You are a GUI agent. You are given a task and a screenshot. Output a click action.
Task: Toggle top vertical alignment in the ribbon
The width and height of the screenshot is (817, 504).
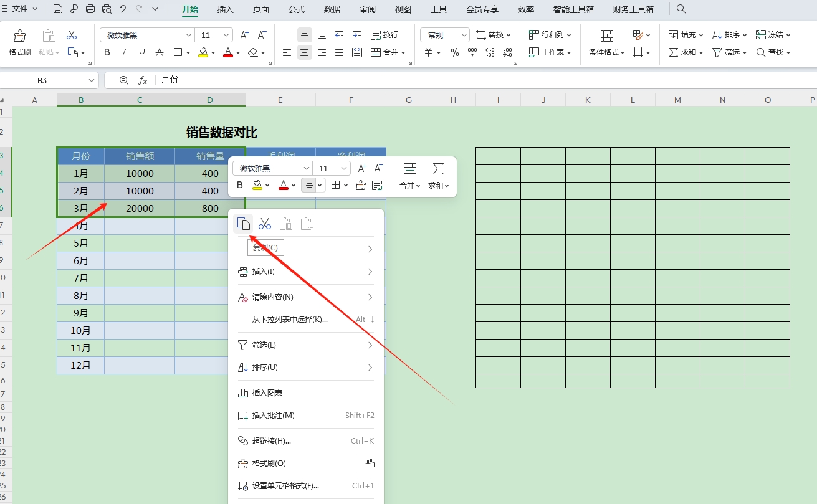click(287, 35)
